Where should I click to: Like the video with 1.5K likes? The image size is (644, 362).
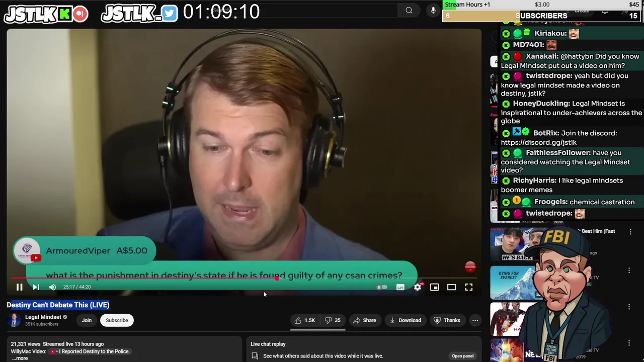[x=304, y=320]
